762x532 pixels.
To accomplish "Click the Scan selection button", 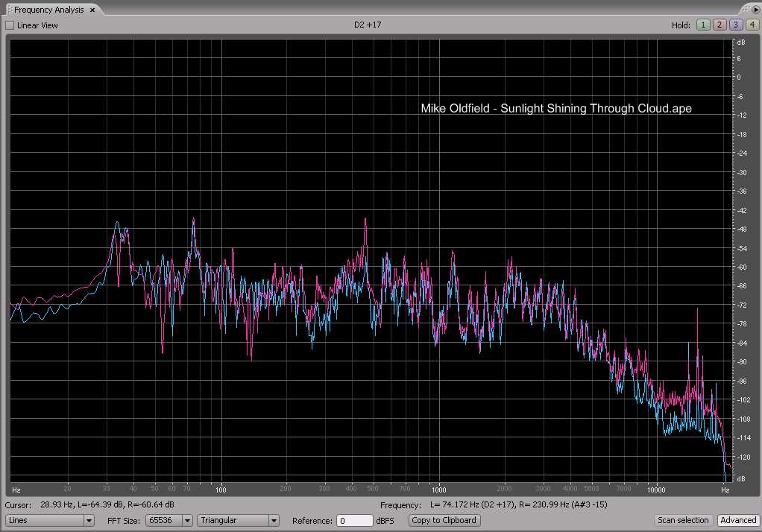I will 683,520.
